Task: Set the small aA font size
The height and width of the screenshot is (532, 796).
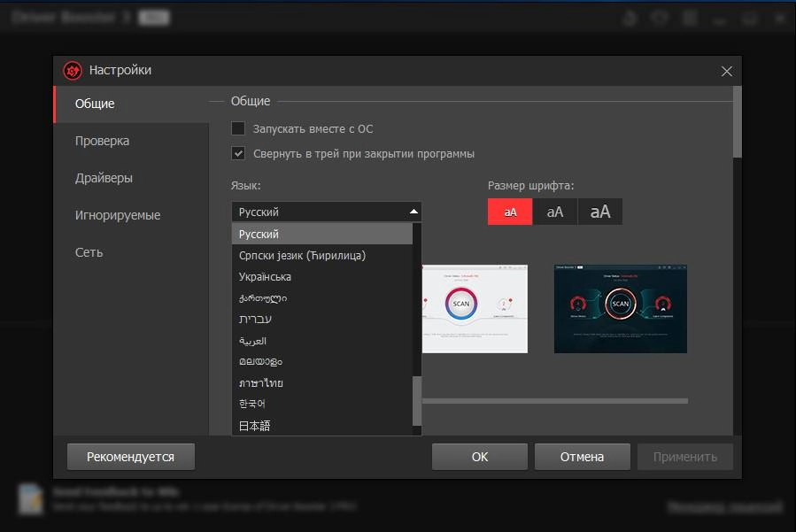Action: 510,212
